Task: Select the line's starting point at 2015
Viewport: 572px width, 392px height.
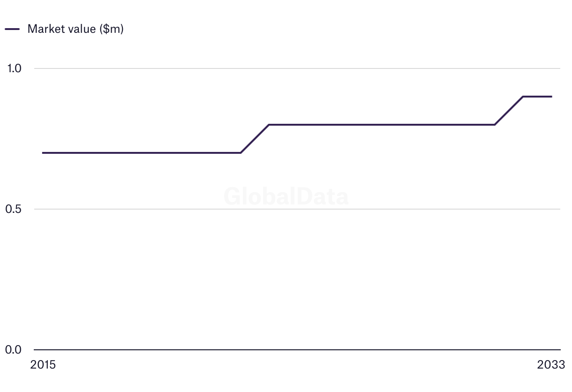Action: [x=43, y=153]
